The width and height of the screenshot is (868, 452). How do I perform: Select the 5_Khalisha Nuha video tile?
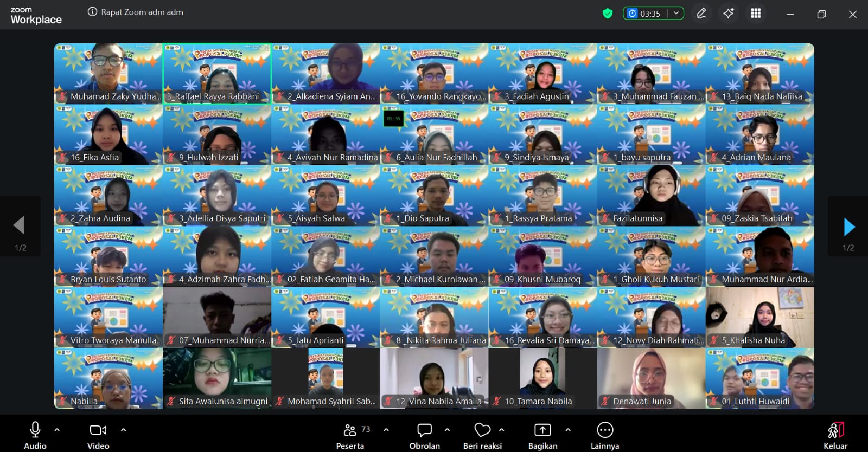click(x=759, y=318)
